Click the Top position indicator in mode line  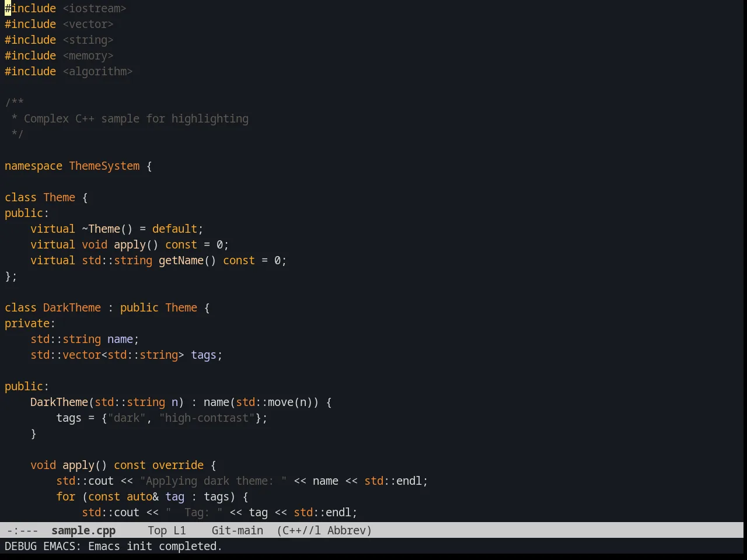158,530
